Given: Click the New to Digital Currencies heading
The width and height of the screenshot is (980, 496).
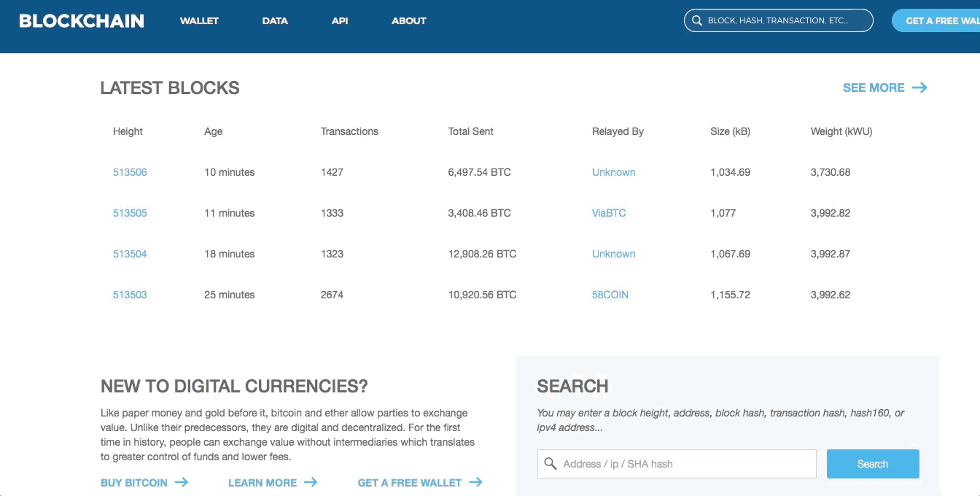Looking at the screenshot, I should [x=234, y=386].
